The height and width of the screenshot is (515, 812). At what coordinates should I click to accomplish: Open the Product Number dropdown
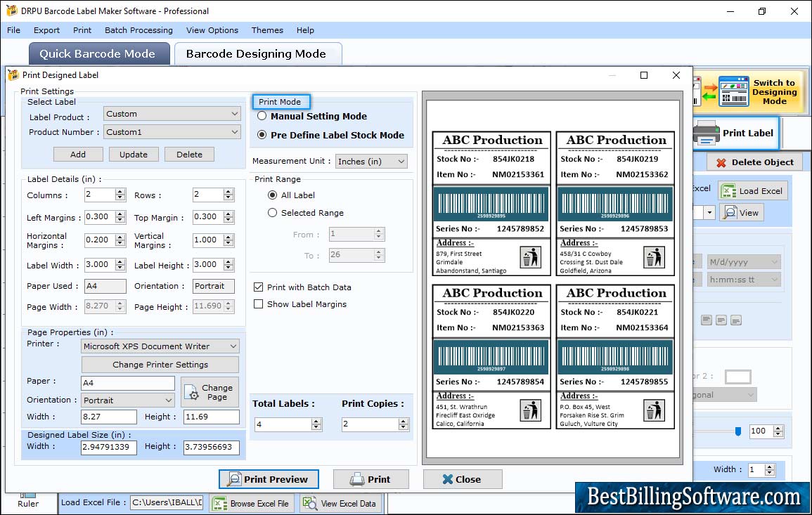tap(172, 132)
